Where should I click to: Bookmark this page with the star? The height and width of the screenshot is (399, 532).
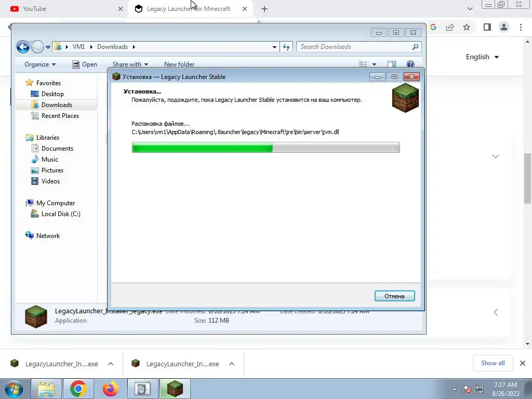(x=467, y=27)
